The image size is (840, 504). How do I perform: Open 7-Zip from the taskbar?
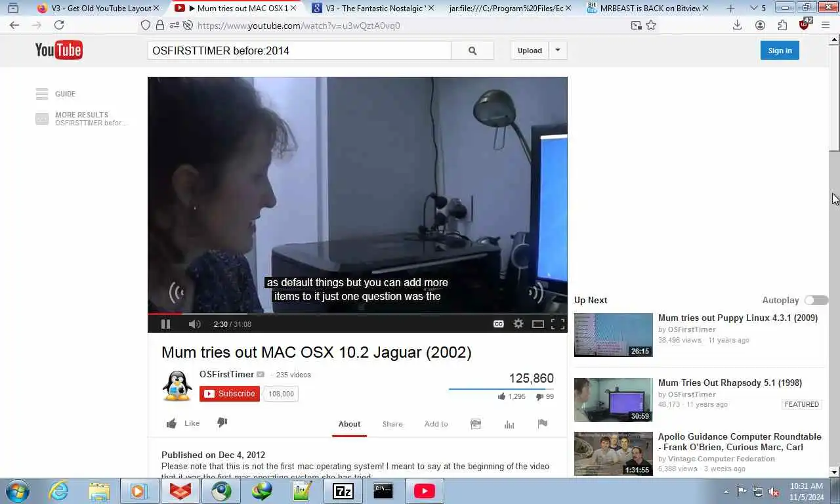[343, 491]
